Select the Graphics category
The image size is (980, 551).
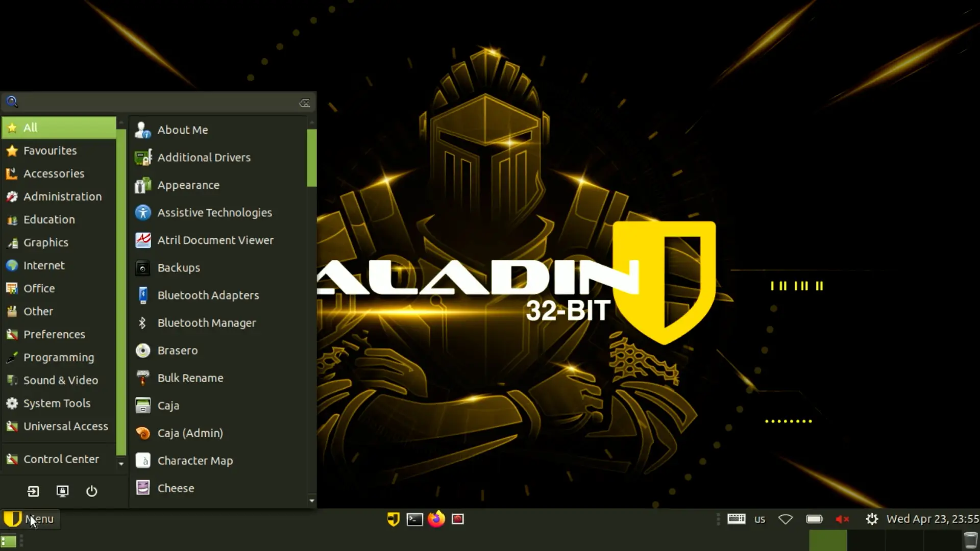point(59,242)
